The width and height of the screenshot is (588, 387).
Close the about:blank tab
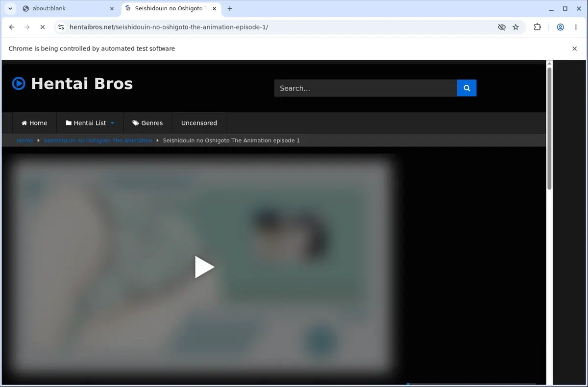click(111, 8)
